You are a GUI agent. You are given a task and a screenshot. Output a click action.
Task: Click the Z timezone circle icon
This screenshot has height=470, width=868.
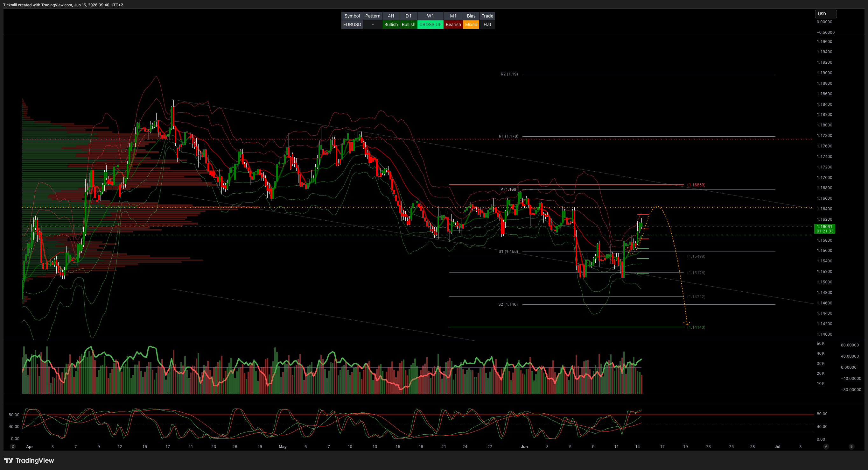[x=13, y=446]
